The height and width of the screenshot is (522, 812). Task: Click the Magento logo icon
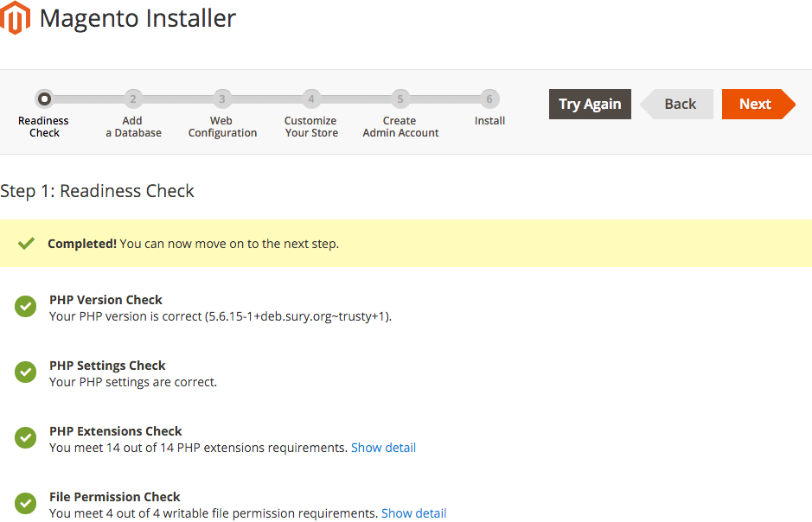(15, 17)
